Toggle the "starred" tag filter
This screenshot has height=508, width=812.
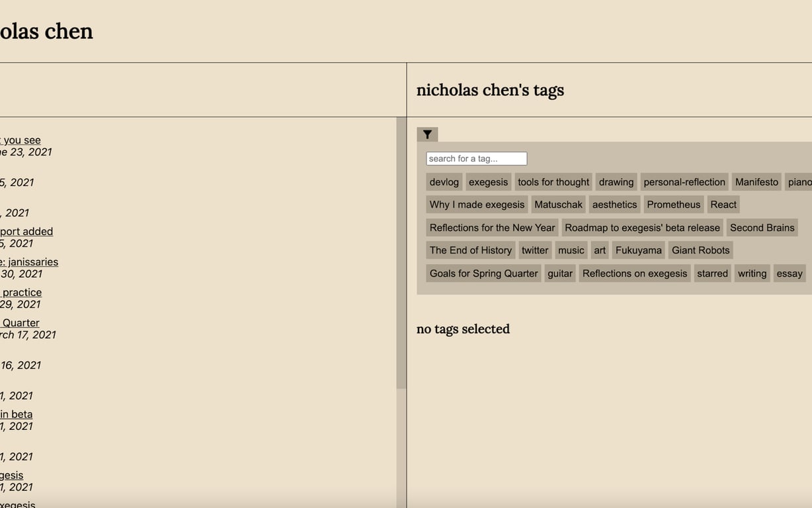(x=712, y=273)
